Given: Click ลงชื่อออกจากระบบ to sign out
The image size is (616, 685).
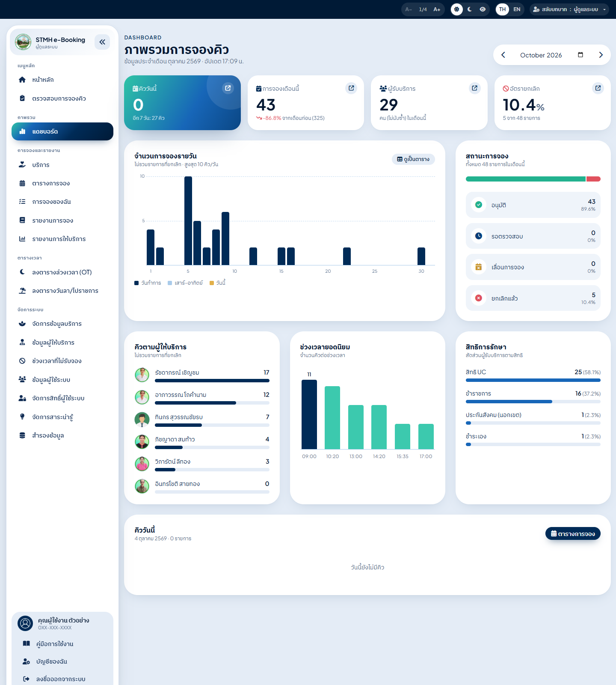Looking at the screenshot, I should coord(62,679).
